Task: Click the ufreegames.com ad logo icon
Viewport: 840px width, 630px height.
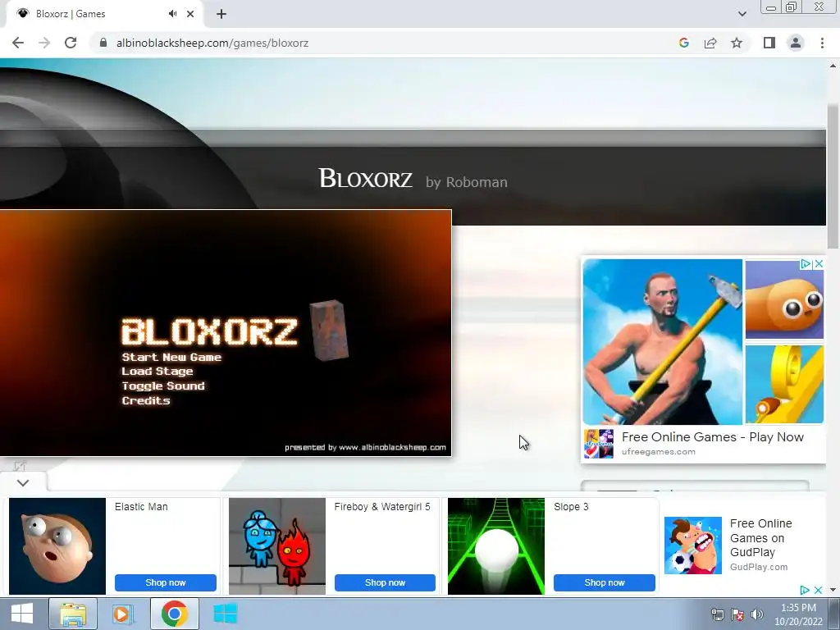Action: 598,444
